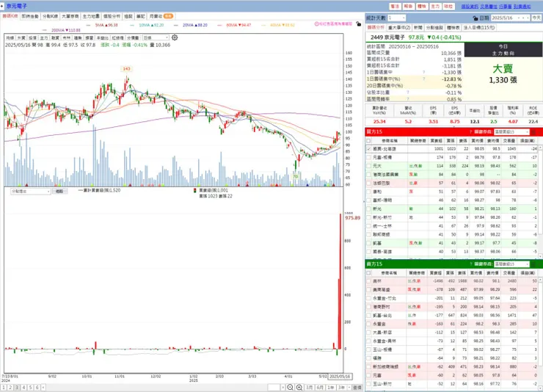Check the 美林 seller checkbox
This screenshot has width=543, height=392.
[368, 281]
